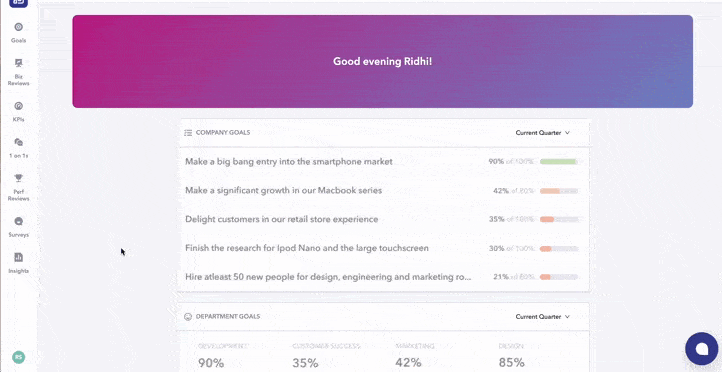Open Insights chart icon
This screenshot has width=722, height=372.
click(x=18, y=257)
